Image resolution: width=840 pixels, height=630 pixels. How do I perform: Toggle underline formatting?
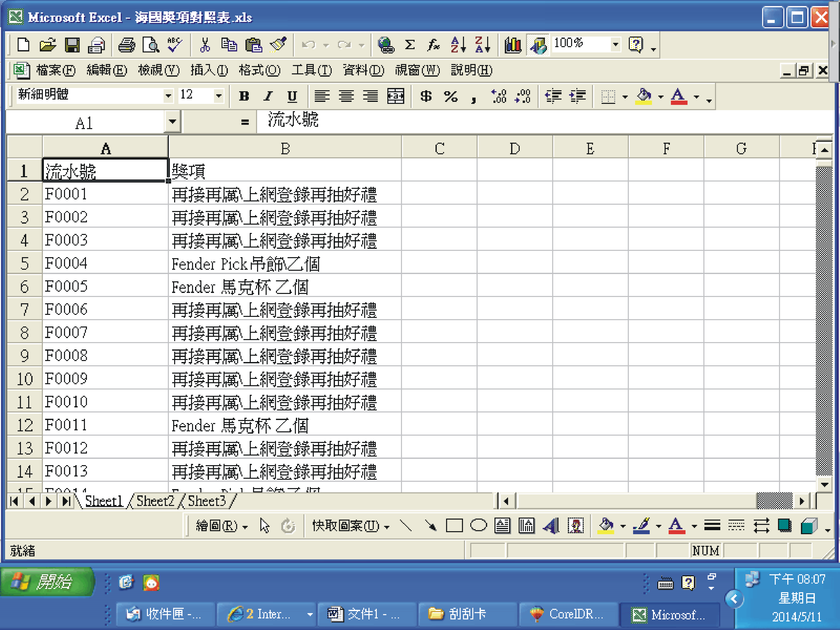point(292,96)
